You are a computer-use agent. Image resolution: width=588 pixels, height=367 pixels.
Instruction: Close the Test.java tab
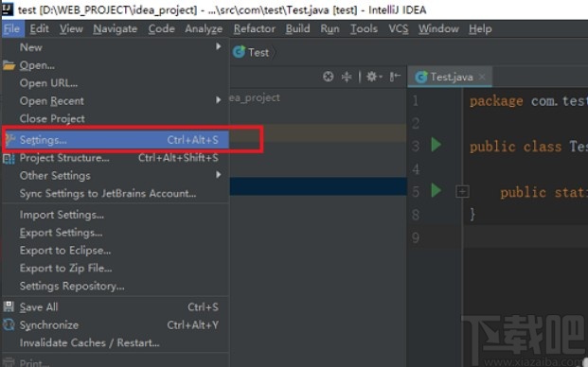[482, 77]
